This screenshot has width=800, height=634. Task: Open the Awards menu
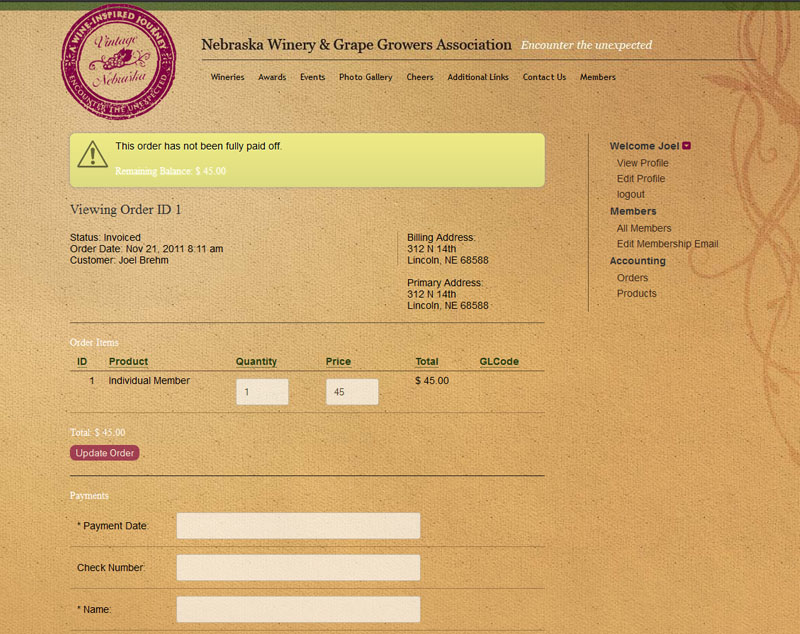tap(272, 77)
